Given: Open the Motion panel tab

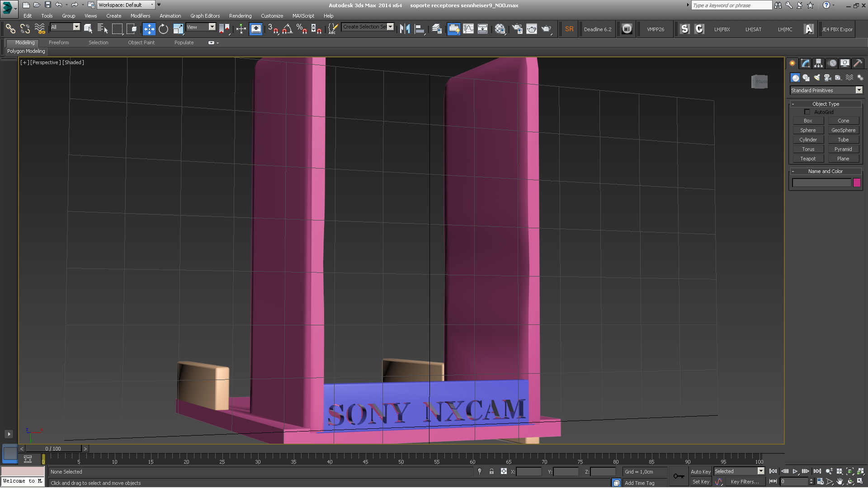Looking at the screenshot, I should click(832, 63).
